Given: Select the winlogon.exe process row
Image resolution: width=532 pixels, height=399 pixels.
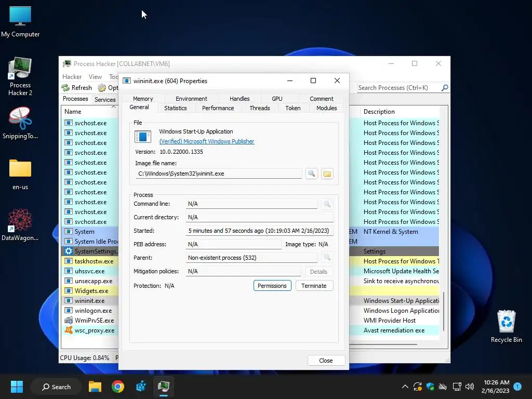Looking at the screenshot, I should coord(90,311).
